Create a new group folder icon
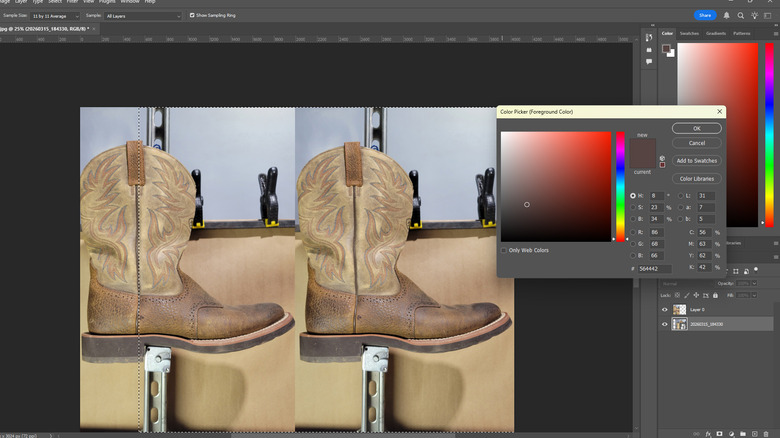 [x=743, y=434]
